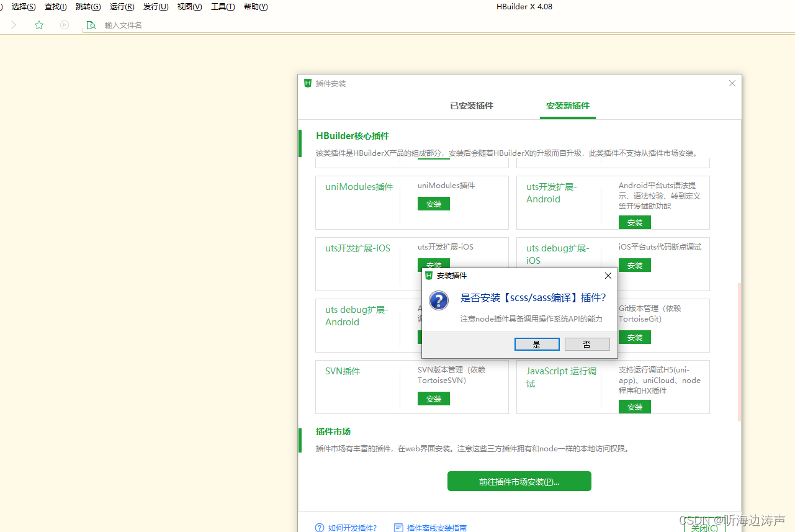Click the uts debug扩展-Android title text
Image resolution: width=795 pixels, height=532 pixels.
point(357,316)
